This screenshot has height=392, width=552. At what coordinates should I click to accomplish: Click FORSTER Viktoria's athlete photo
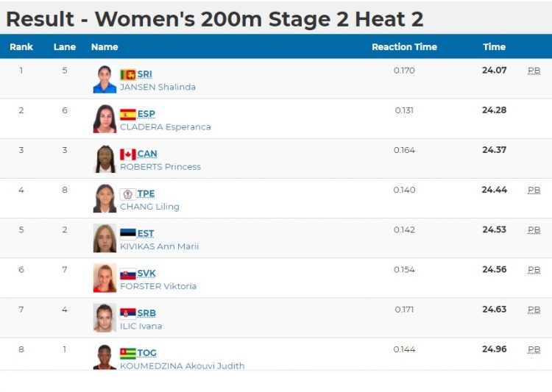105,278
